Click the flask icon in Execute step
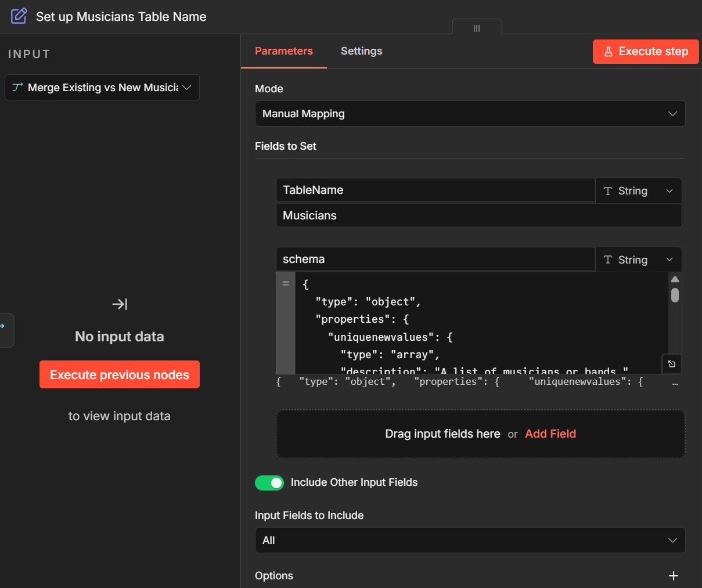 (x=609, y=52)
